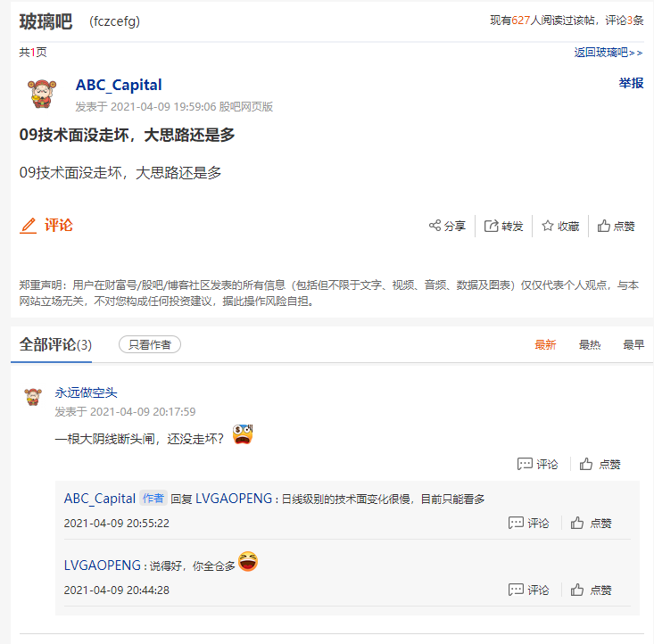This screenshot has height=644, width=654.
Task: Click the star icon labeled 收藏
Action: (560, 226)
